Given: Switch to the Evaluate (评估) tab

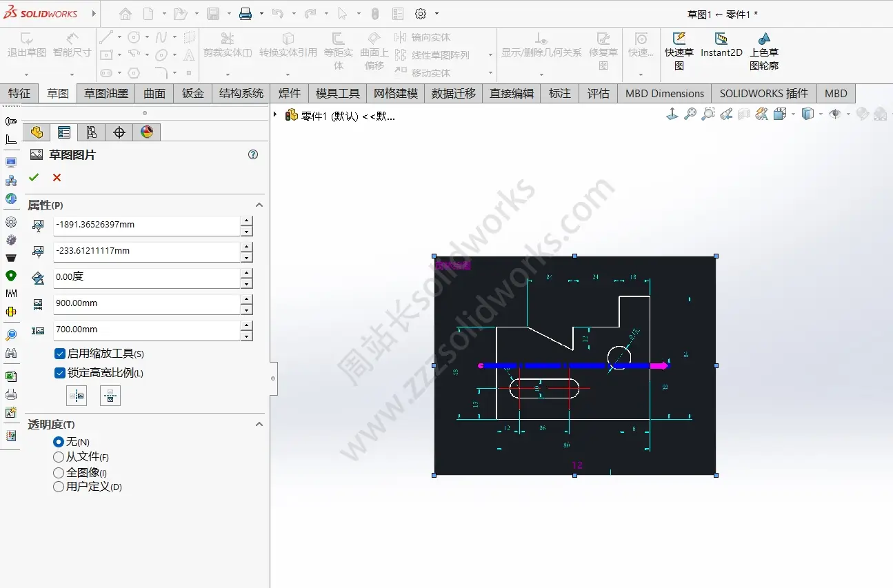Looking at the screenshot, I should [599, 93].
